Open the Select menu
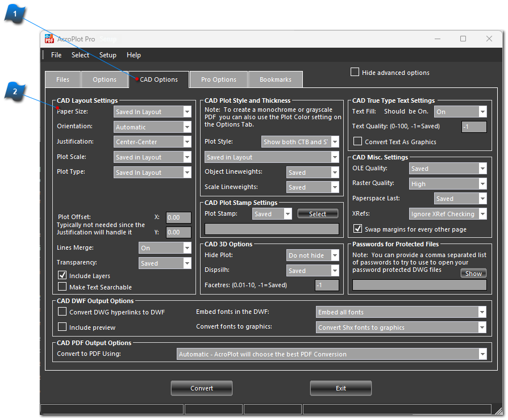Viewport: 508px width, 420px height. click(80, 55)
